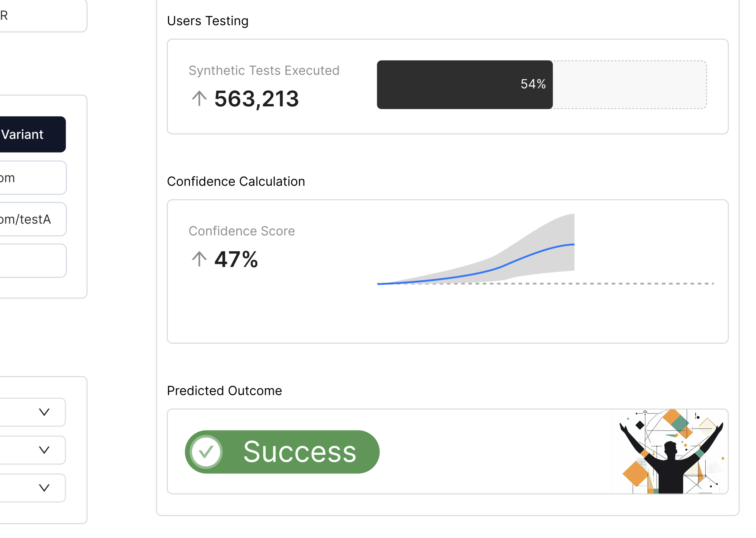Expand the bottommost chevron dropdown
This screenshot has width=756, height=538.
pyautogui.click(x=44, y=488)
